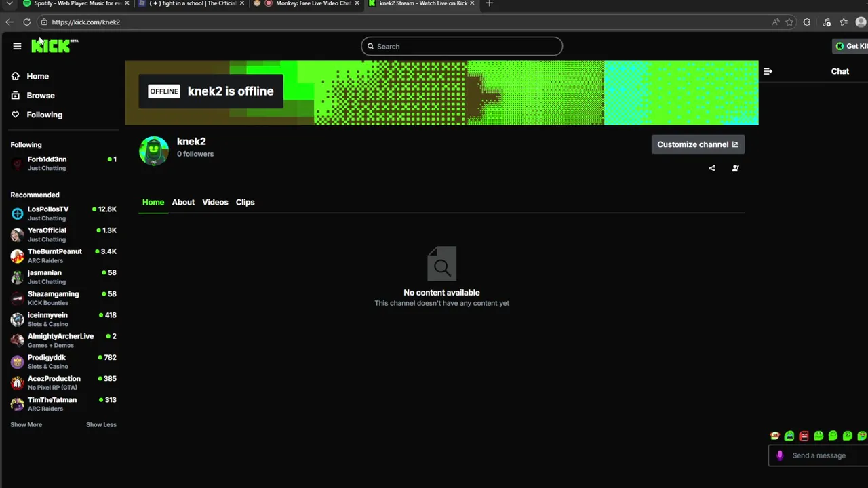The width and height of the screenshot is (868, 488).
Task: Open jasmanian recommended channel
Action: tap(64, 277)
